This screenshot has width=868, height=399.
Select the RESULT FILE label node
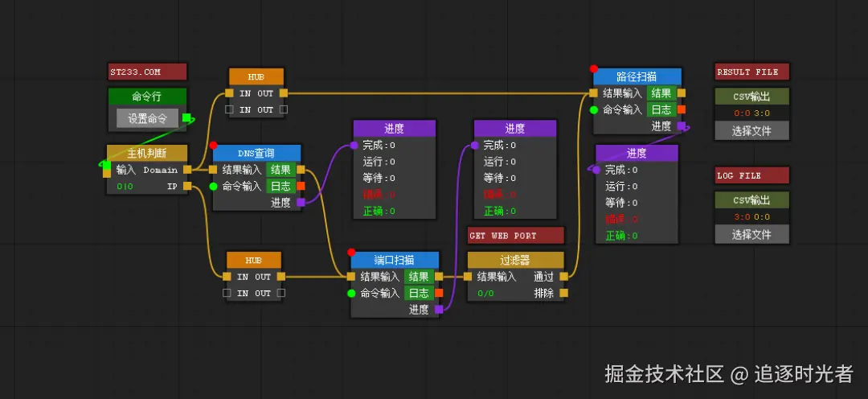751,72
